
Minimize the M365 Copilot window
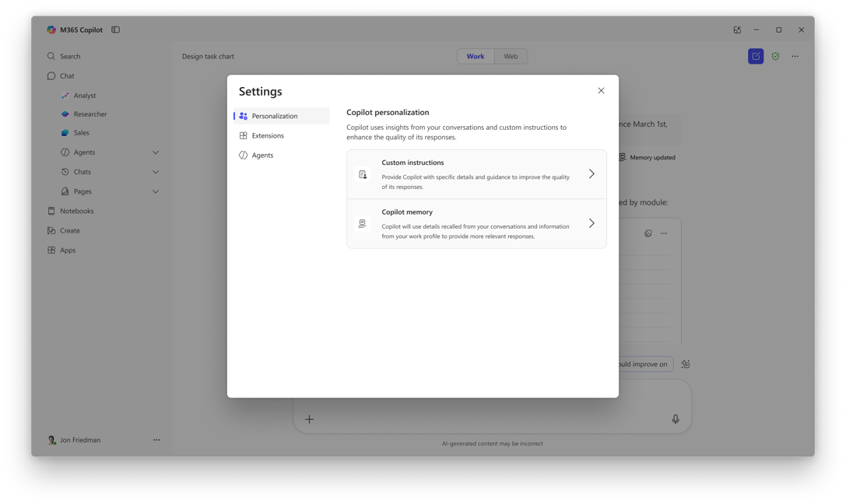756,30
